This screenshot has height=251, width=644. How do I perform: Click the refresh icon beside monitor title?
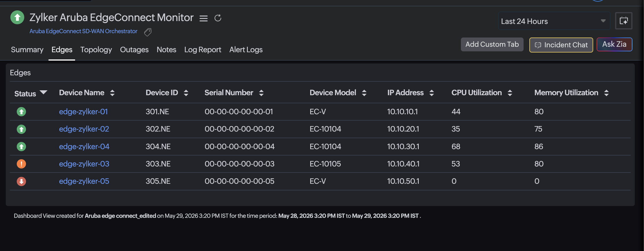point(218,18)
